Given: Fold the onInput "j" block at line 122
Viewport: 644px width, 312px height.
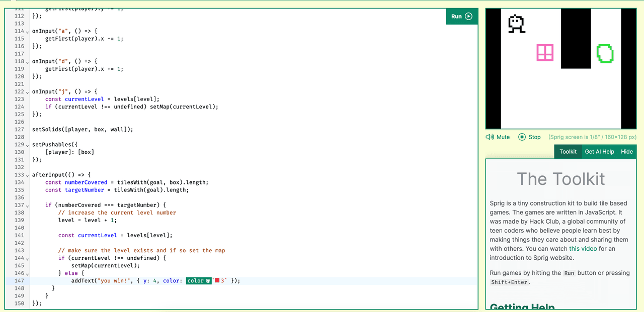Looking at the screenshot, I should (x=27, y=92).
